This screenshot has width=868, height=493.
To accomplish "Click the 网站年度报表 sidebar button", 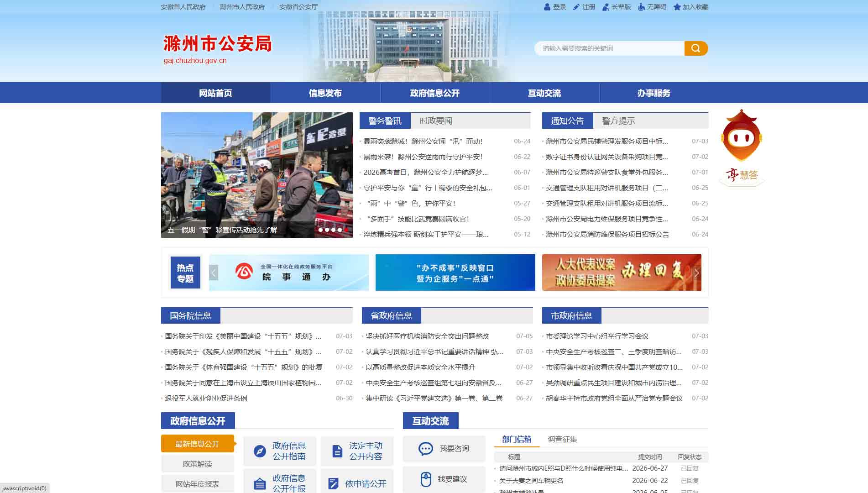I will pos(197,484).
